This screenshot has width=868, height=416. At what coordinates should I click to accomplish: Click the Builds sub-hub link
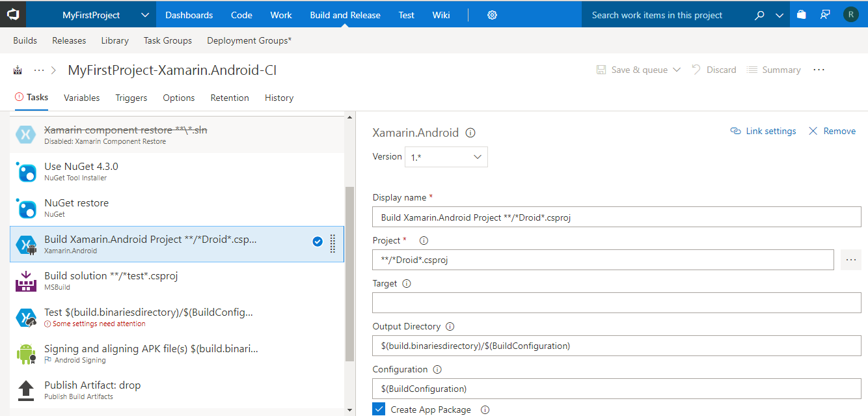click(x=25, y=40)
